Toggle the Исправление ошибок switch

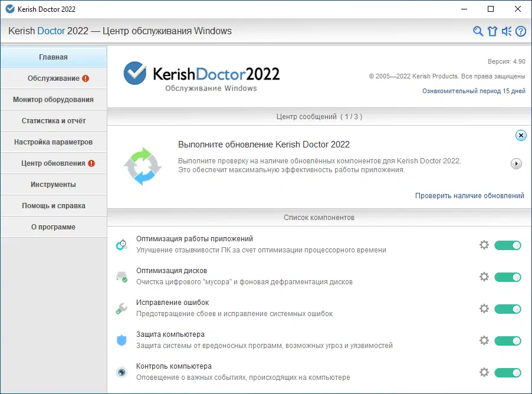click(508, 309)
